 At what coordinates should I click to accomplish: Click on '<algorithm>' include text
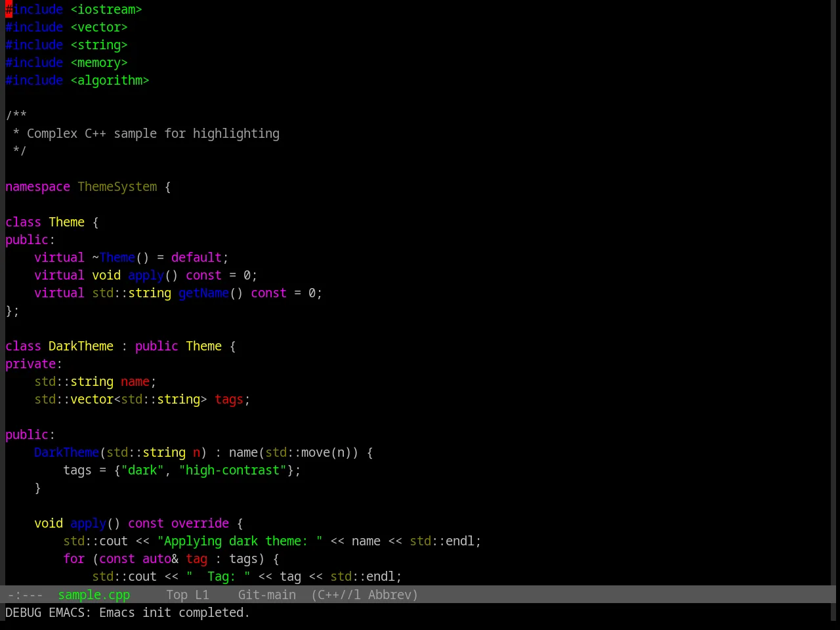pos(110,80)
